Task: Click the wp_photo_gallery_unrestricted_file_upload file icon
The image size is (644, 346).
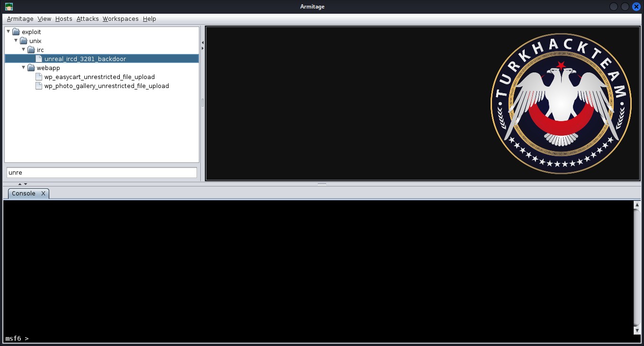Action: click(39, 86)
